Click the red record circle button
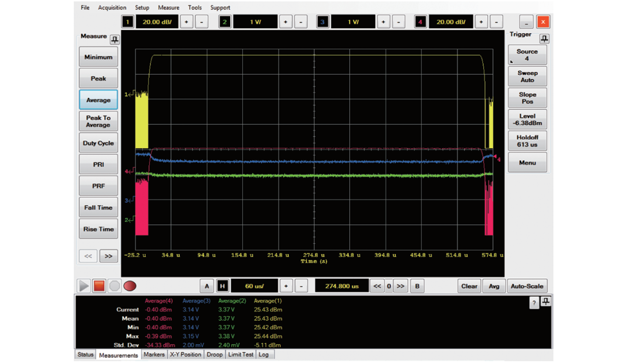The height and width of the screenshot is (364, 631). (x=130, y=286)
